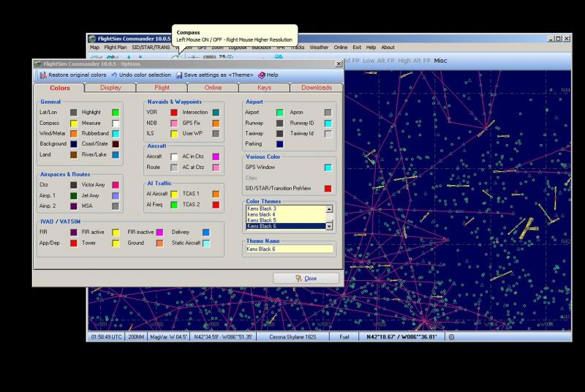This screenshot has height=392, width=585.
Task: Select Kens Black 5 theme
Action: [x=286, y=220]
